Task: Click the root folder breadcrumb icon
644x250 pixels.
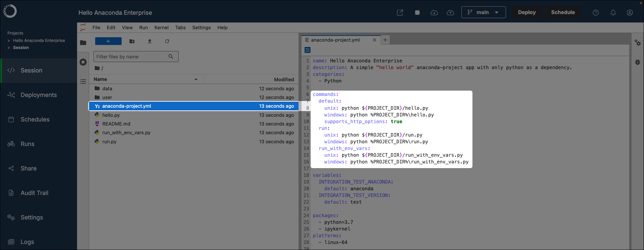Action: click(97, 68)
